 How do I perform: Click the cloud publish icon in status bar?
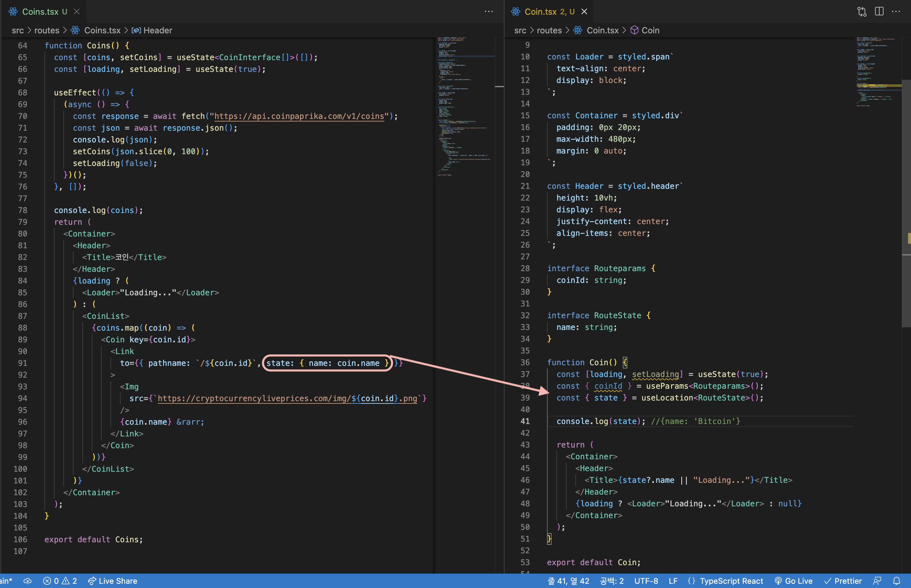coord(27,581)
